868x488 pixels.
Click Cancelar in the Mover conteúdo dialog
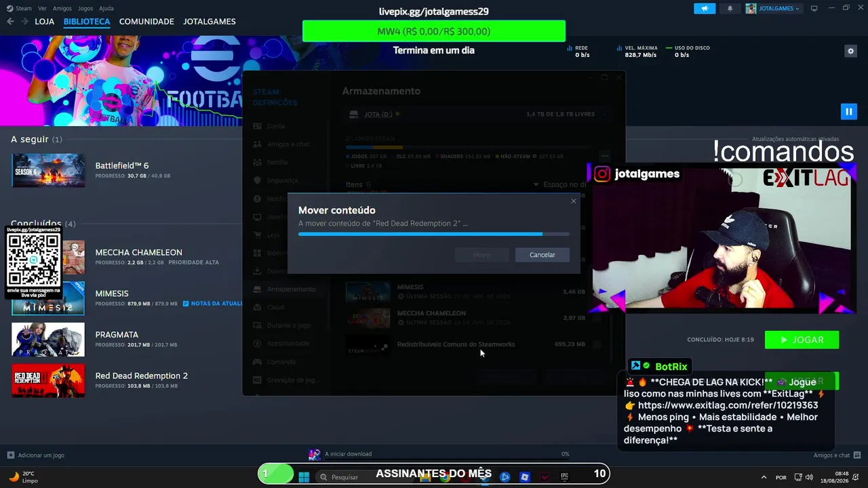pyautogui.click(x=542, y=255)
